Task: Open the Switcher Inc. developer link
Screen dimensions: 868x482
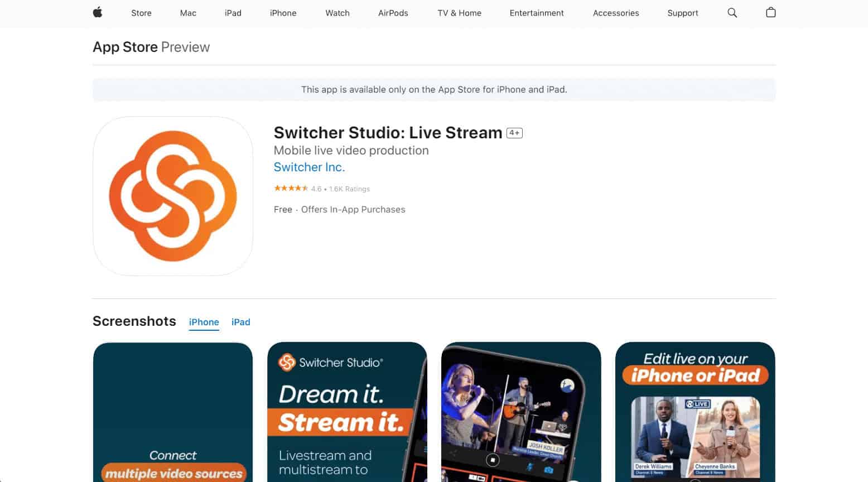Action: [x=309, y=167]
